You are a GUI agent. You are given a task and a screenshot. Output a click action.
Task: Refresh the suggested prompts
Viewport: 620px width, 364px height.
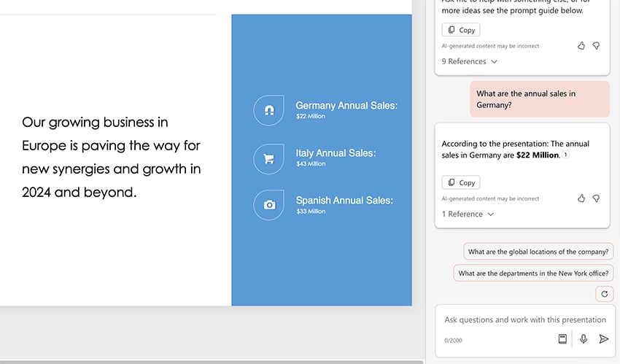pyautogui.click(x=603, y=294)
